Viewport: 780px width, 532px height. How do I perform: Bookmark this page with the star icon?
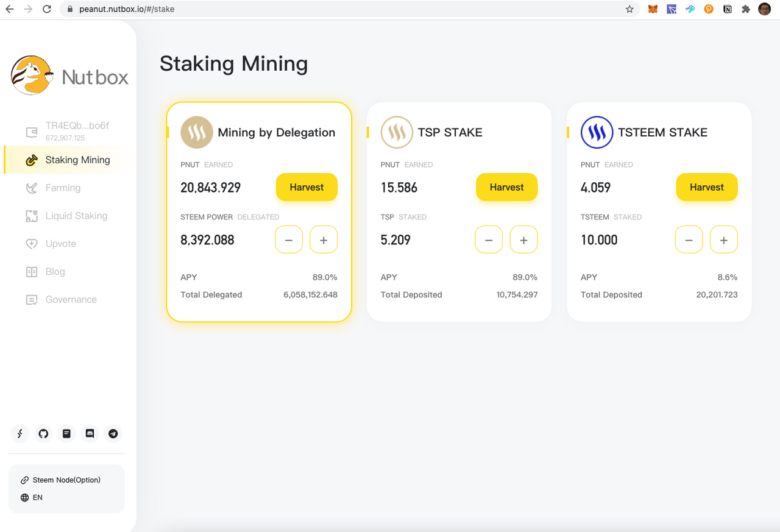click(629, 9)
